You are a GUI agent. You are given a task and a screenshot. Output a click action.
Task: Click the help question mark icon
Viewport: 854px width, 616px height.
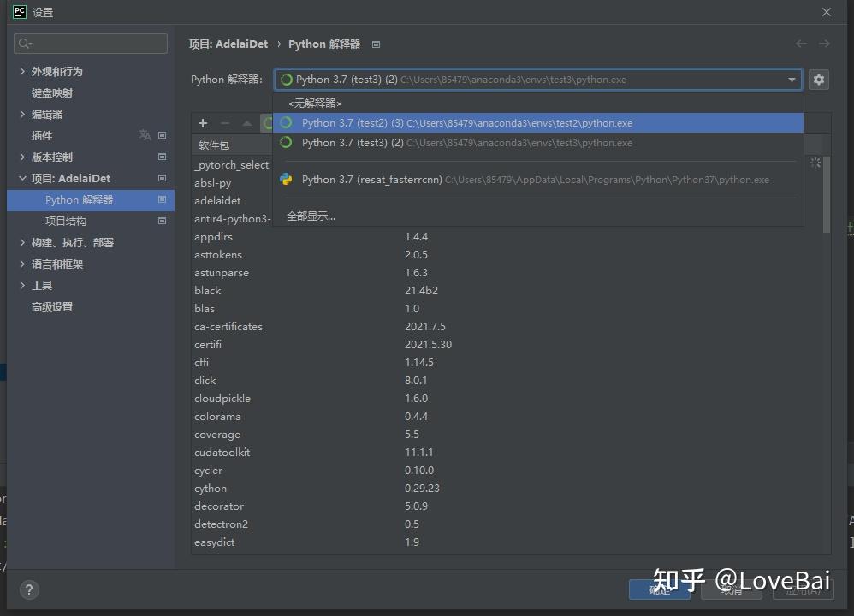[x=29, y=589]
